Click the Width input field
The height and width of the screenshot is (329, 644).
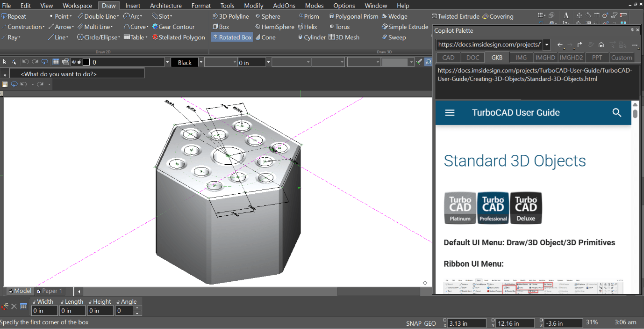pyautogui.click(x=44, y=311)
